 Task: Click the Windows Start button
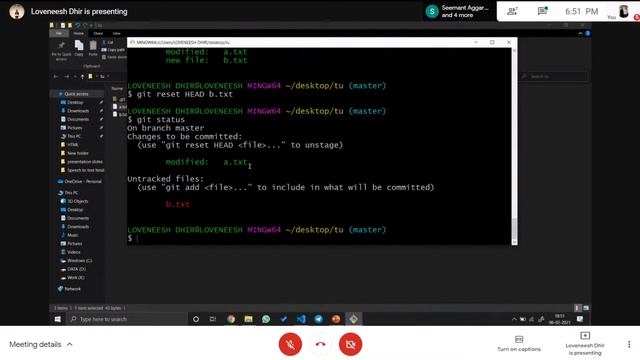click(x=58, y=319)
